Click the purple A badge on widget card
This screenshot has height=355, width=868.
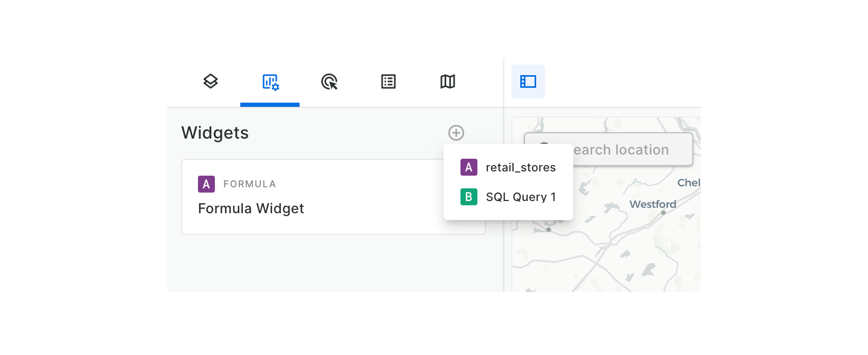206,184
